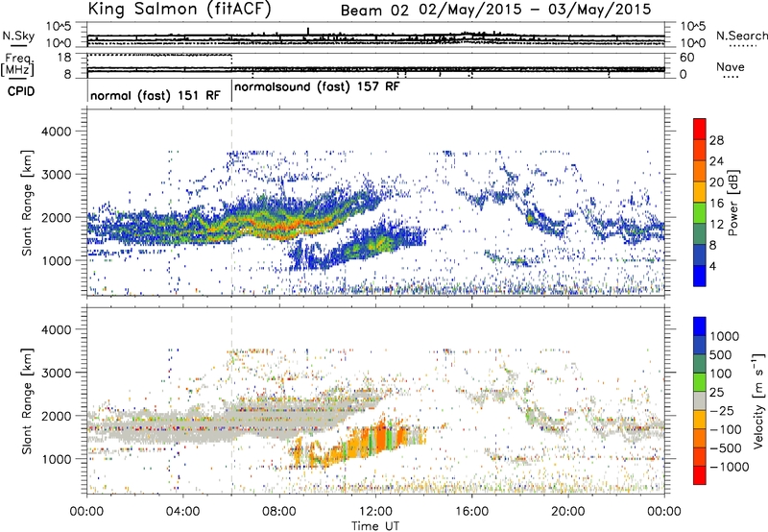
Task: Click the 16 tick on Power colorbar
Action: [x=716, y=203]
